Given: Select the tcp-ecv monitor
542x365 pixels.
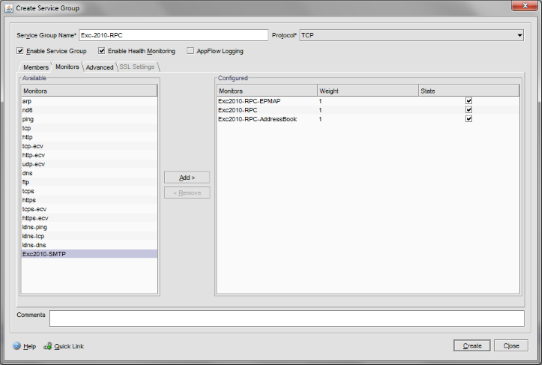Looking at the screenshot, I should point(89,146).
